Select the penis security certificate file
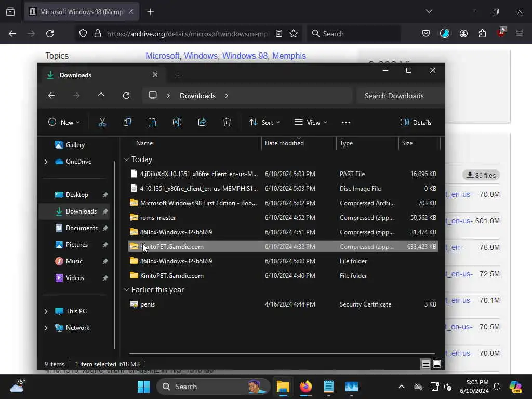Image resolution: width=532 pixels, height=399 pixels. 283,304
